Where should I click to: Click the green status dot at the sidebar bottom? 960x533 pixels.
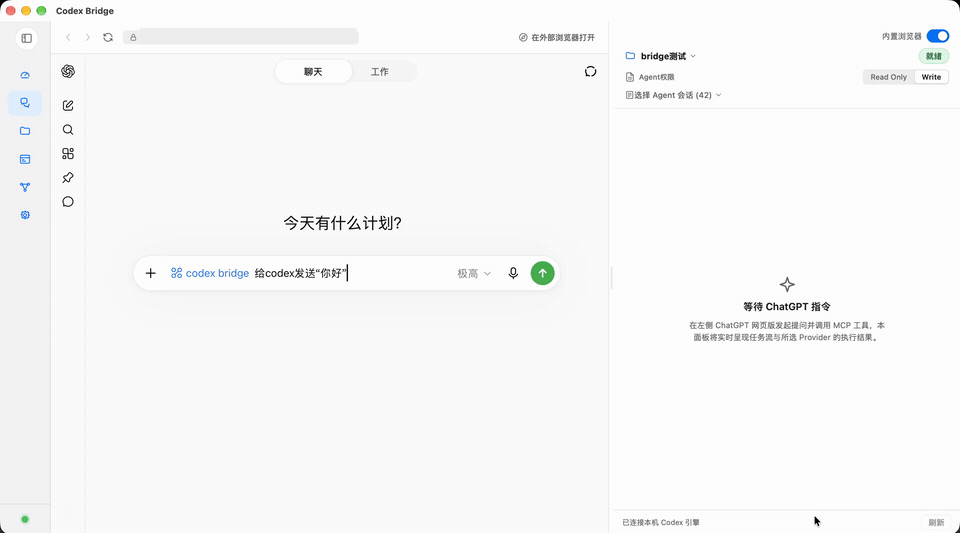(25, 520)
